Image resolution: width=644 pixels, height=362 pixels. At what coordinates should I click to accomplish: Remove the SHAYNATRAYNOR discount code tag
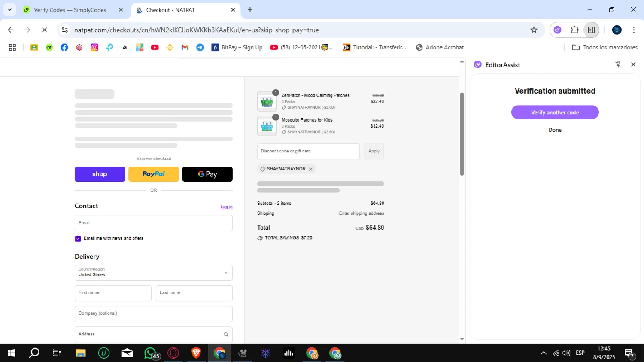click(310, 169)
